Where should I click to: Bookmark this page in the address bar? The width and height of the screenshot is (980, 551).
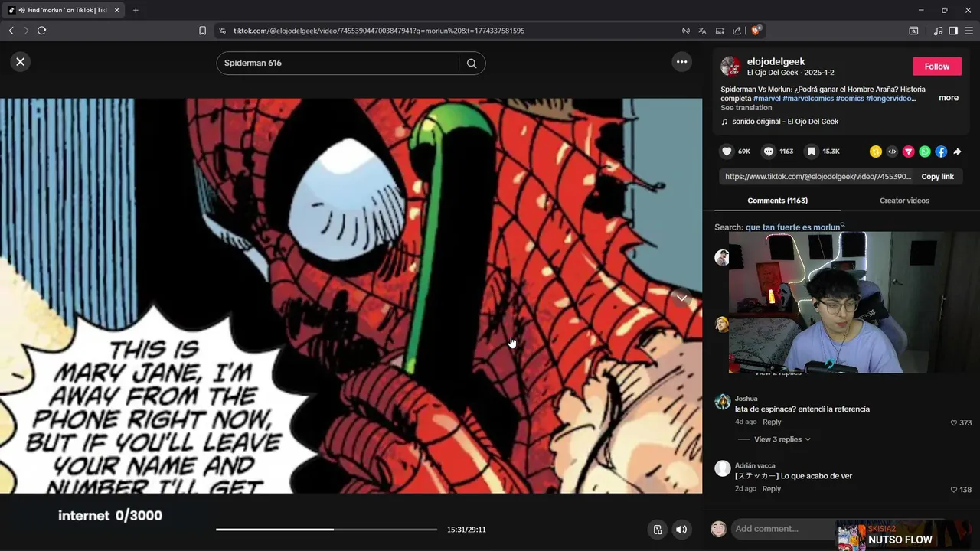click(x=202, y=31)
